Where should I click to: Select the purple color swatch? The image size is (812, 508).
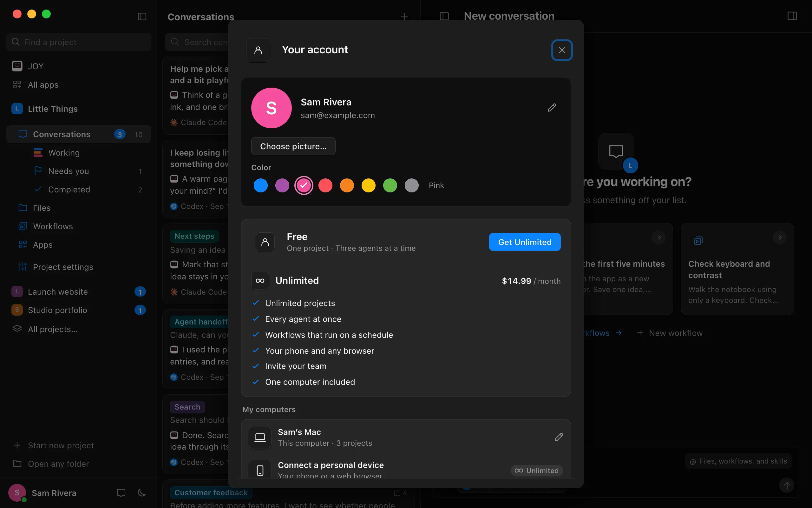(282, 185)
